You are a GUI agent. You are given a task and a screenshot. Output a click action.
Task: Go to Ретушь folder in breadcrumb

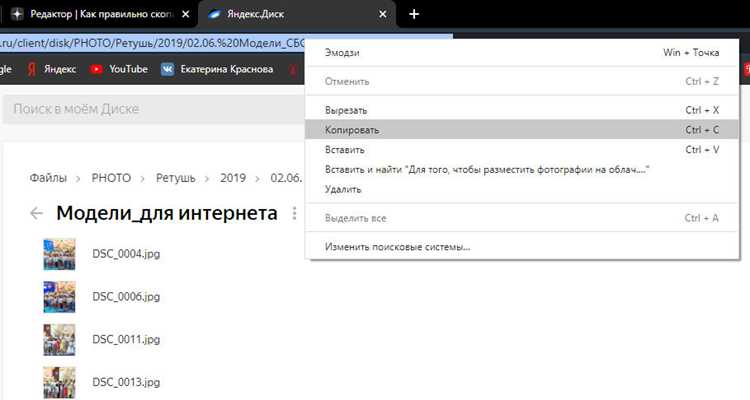tap(176, 178)
